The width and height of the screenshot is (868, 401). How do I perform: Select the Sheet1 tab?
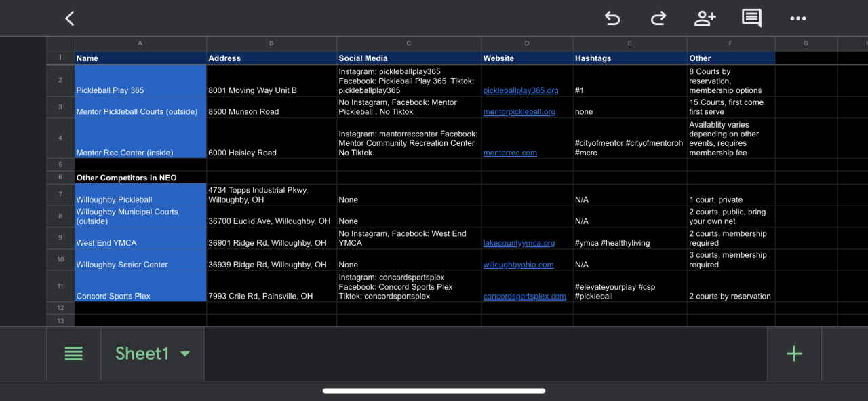pos(153,354)
